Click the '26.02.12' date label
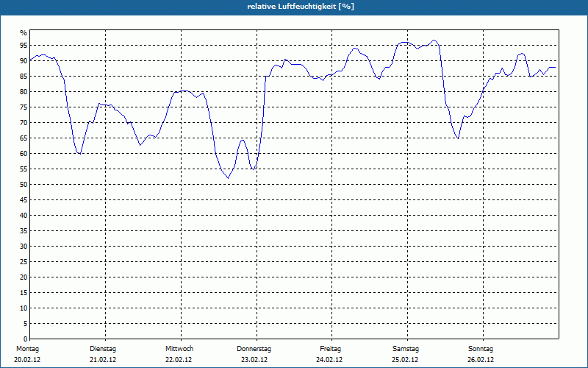The height and width of the screenshot is (368, 588). coord(481,360)
